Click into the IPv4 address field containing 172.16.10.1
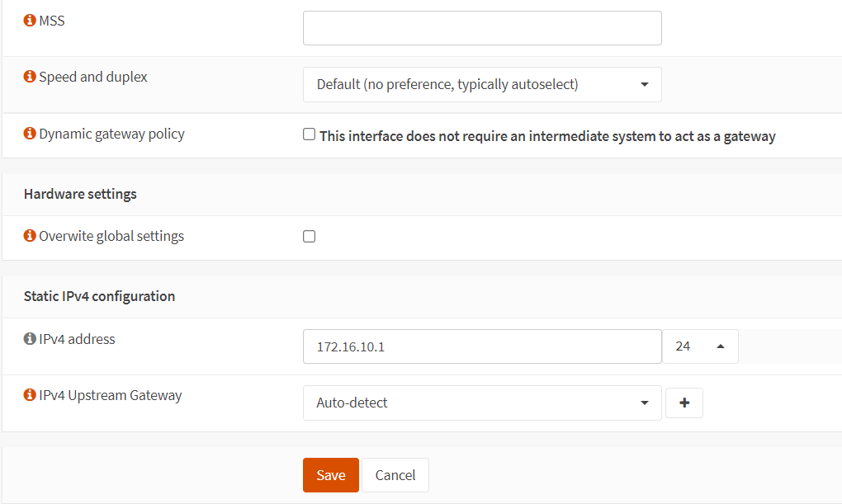Screen dimensions: 842x504 482,347
